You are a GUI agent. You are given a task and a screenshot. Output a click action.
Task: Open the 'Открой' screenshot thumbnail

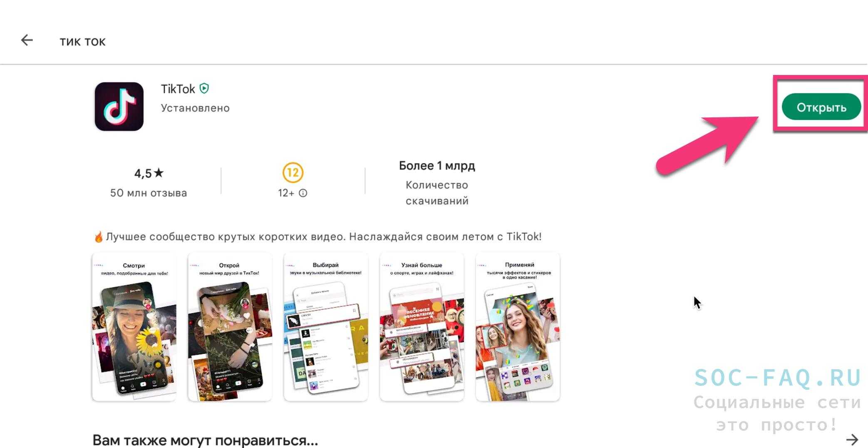230,327
